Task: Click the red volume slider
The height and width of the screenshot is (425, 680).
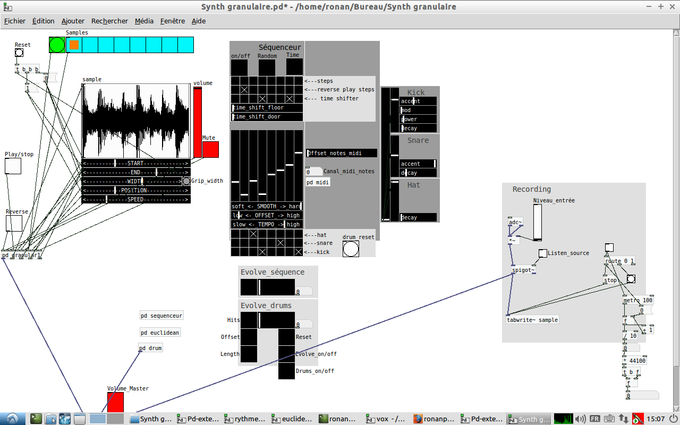Action: [x=197, y=120]
